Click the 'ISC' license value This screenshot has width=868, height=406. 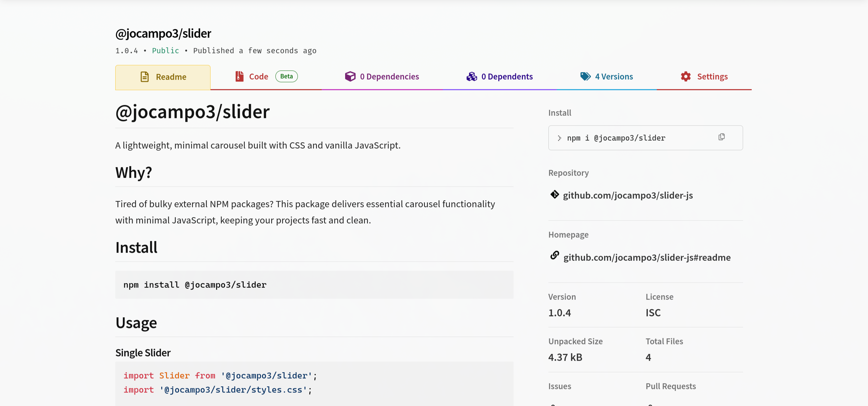click(653, 313)
